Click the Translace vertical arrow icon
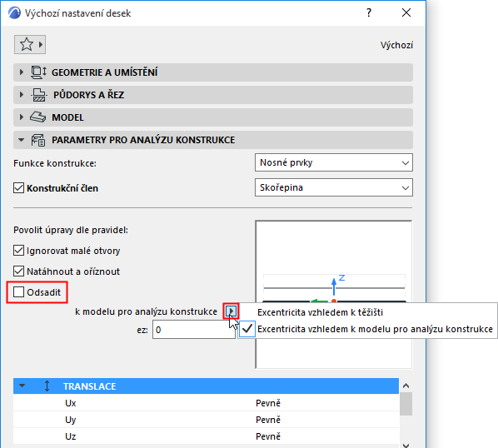Screen dimensions: 498x448 (x=47, y=386)
